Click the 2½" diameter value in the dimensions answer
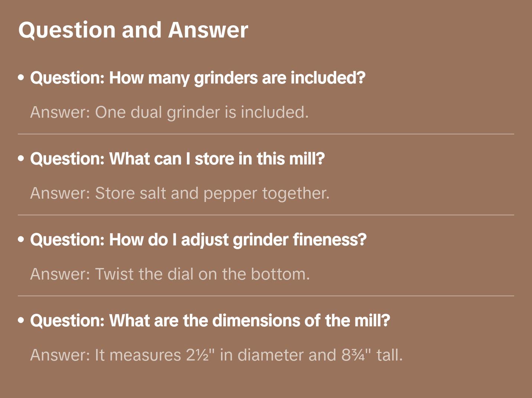Image resolution: width=532 pixels, height=398 pixels. click(x=201, y=355)
